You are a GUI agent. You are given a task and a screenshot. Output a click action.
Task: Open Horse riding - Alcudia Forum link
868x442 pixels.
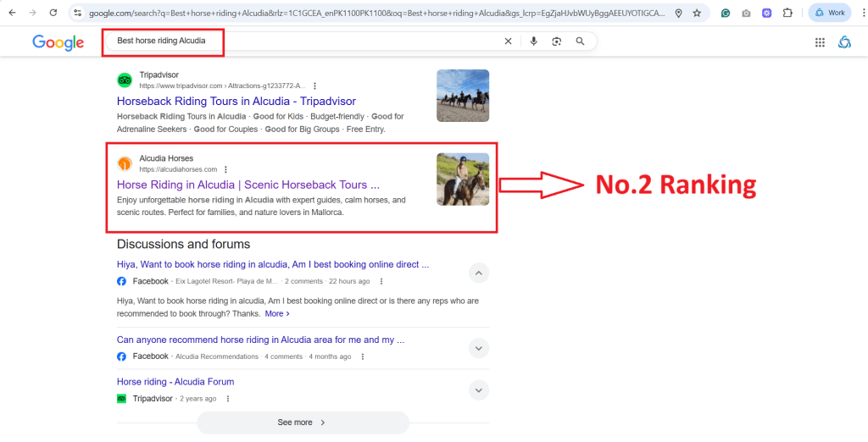tap(175, 382)
